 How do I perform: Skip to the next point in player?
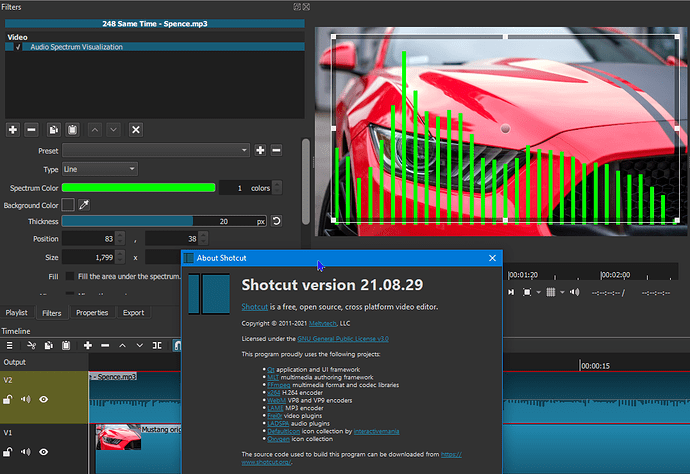pos(511,292)
